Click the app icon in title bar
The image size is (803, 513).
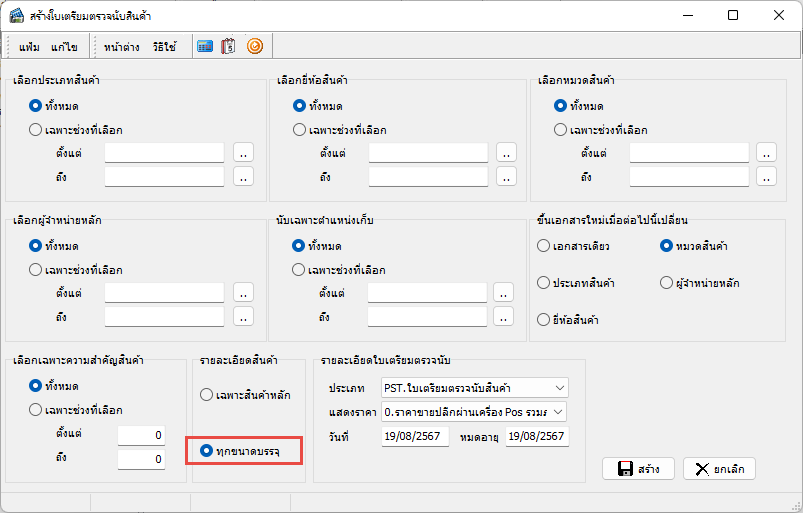click(16, 15)
